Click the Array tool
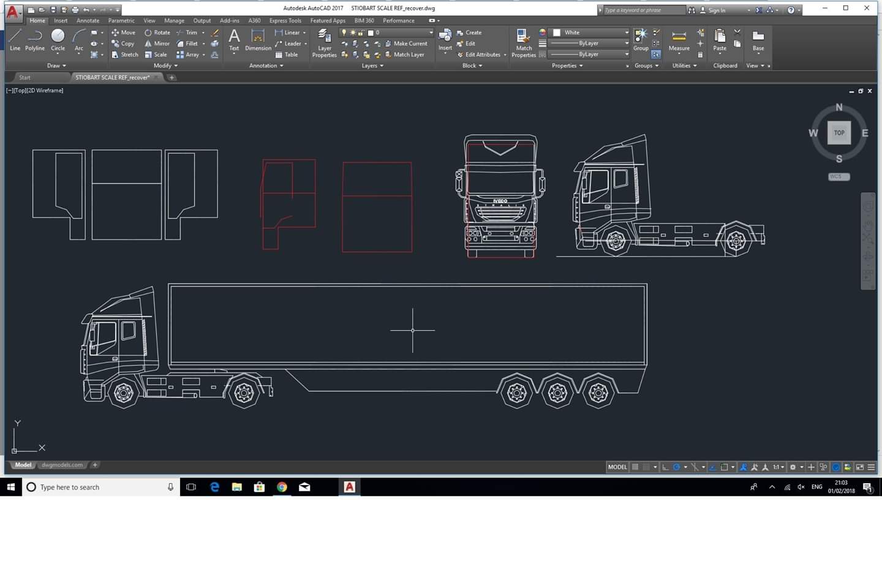 [188, 55]
